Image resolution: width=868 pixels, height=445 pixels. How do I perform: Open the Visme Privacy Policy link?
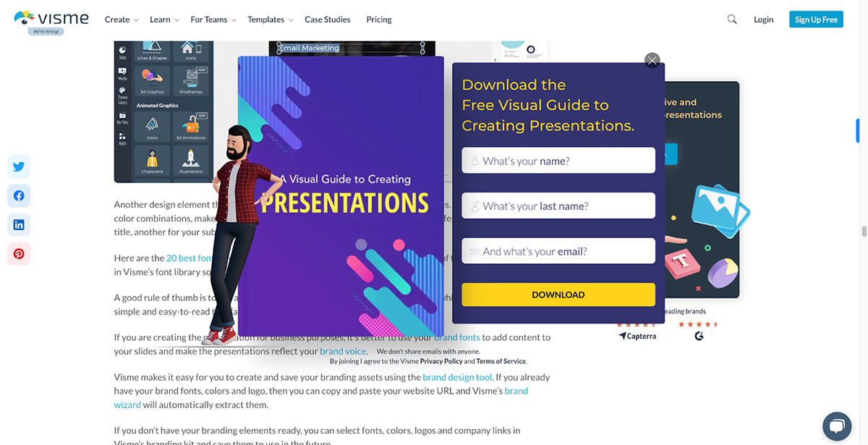(x=441, y=360)
